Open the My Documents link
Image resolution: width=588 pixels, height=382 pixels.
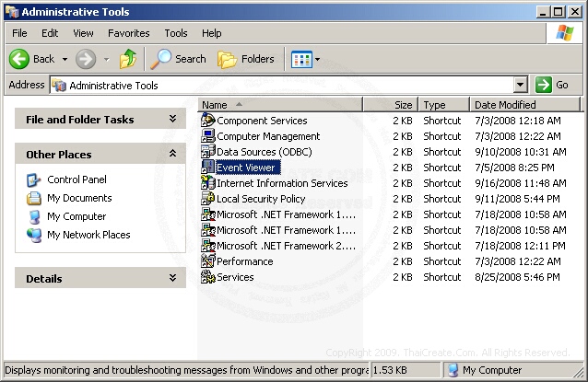[79, 198]
